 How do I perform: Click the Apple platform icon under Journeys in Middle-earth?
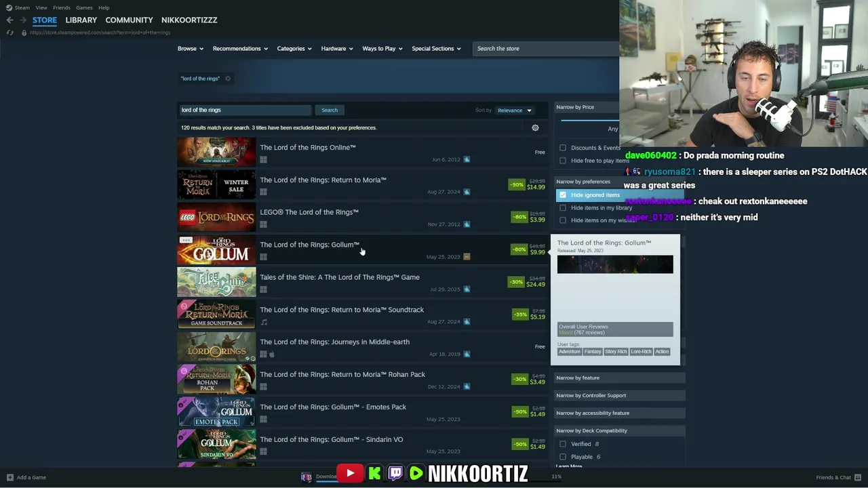click(272, 354)
